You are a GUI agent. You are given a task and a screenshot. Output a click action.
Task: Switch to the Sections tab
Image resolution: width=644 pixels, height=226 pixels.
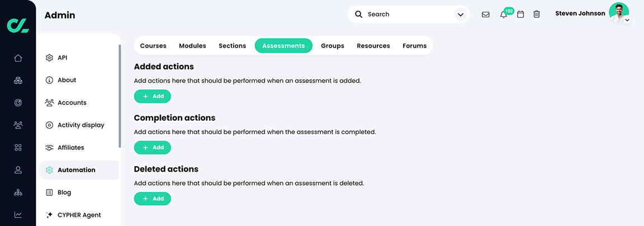233,46
